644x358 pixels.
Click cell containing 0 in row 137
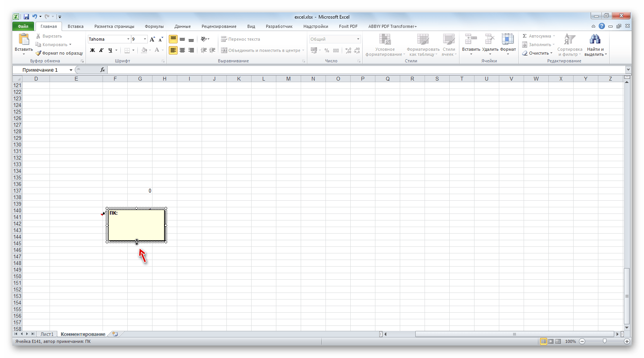pos(140,191)
